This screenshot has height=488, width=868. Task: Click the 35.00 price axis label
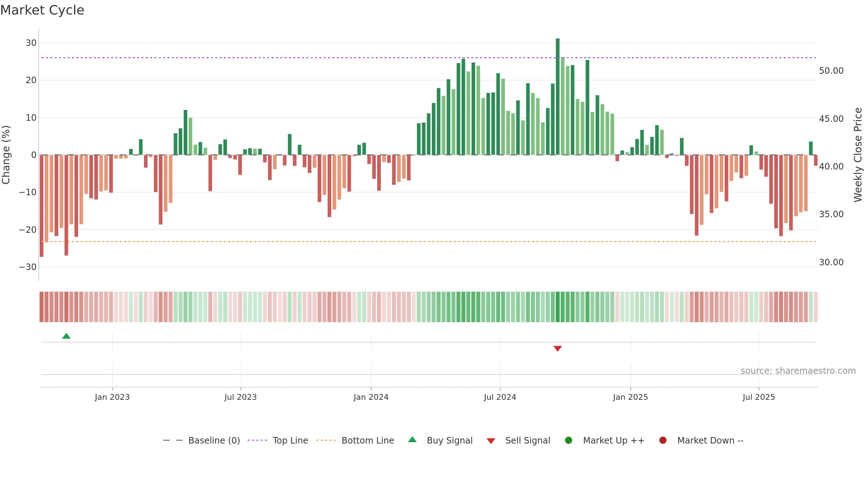pyautogui.click(x=831, y=214)
